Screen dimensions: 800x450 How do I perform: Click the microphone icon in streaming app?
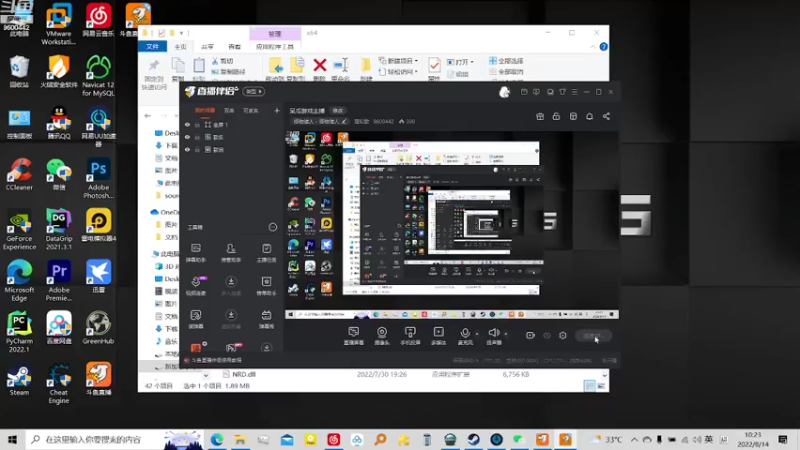[465, 333]
